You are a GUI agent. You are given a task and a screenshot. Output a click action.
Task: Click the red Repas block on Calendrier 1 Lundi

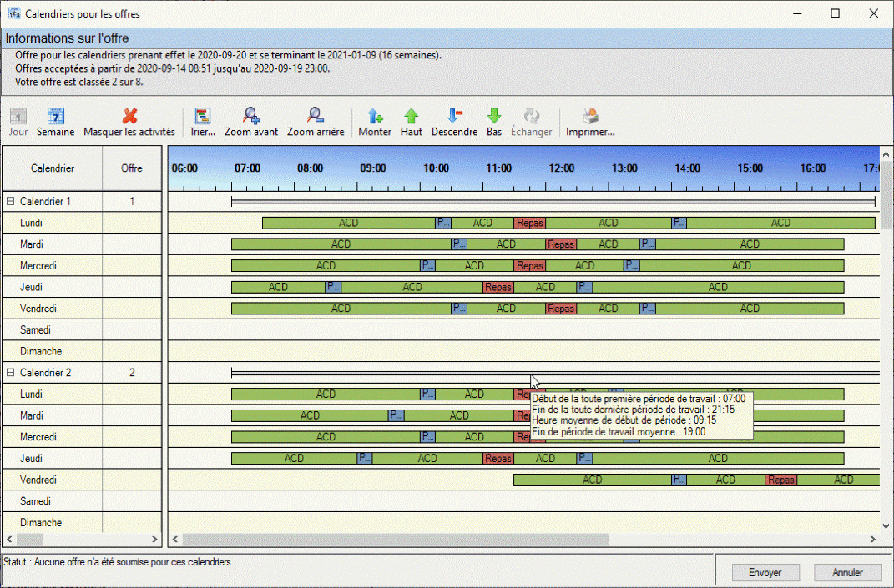pos(529,223)
